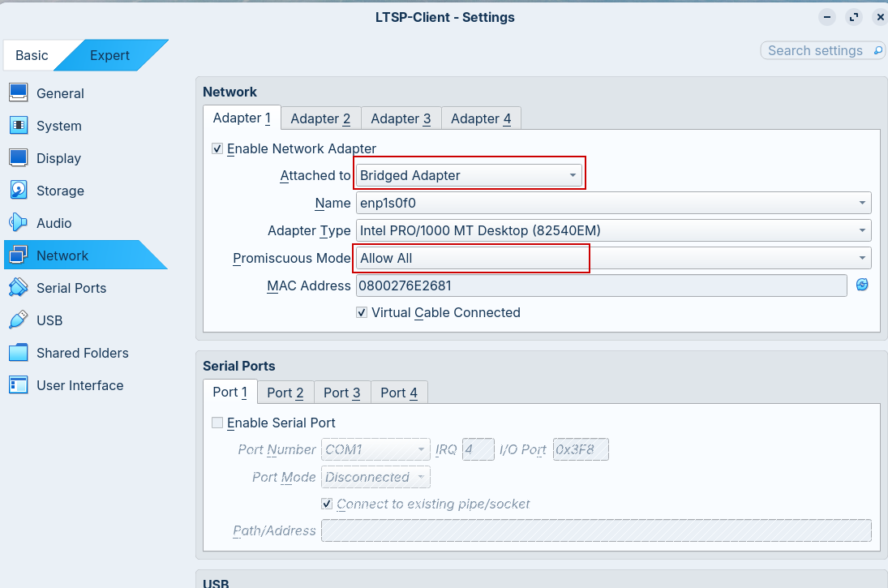Click the IRQ input field
Viewport: 888px width, 588px height.
pos(478,449)
